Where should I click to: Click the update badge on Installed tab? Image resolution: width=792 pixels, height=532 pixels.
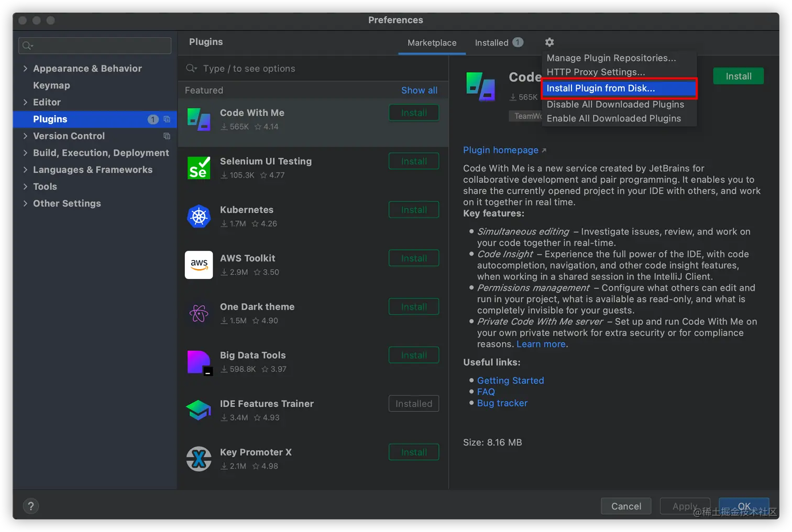coord(518,42)
